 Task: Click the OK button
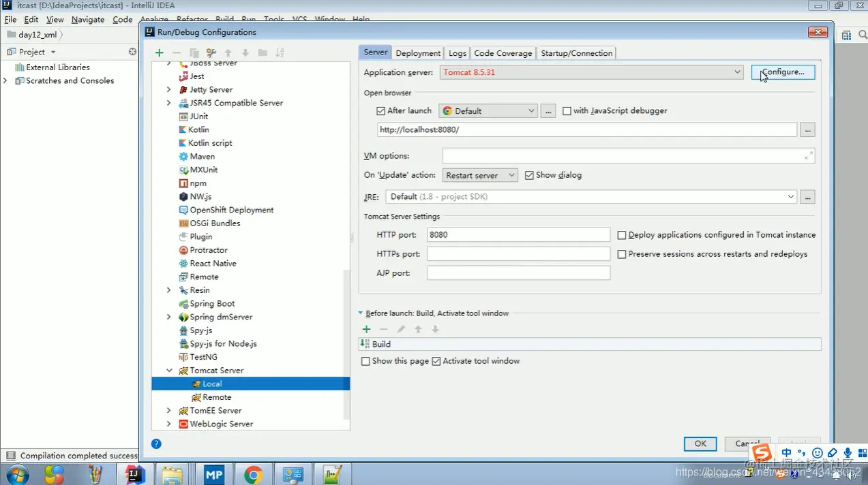pyautogui.click(x=700, y=443)
